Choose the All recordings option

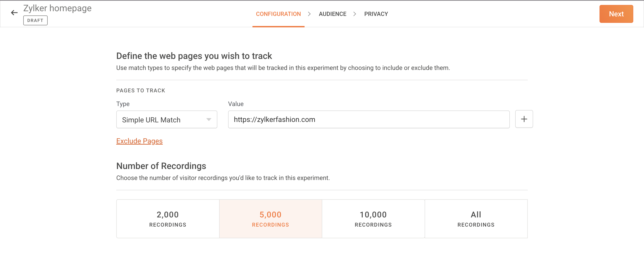tap(476, 218)
